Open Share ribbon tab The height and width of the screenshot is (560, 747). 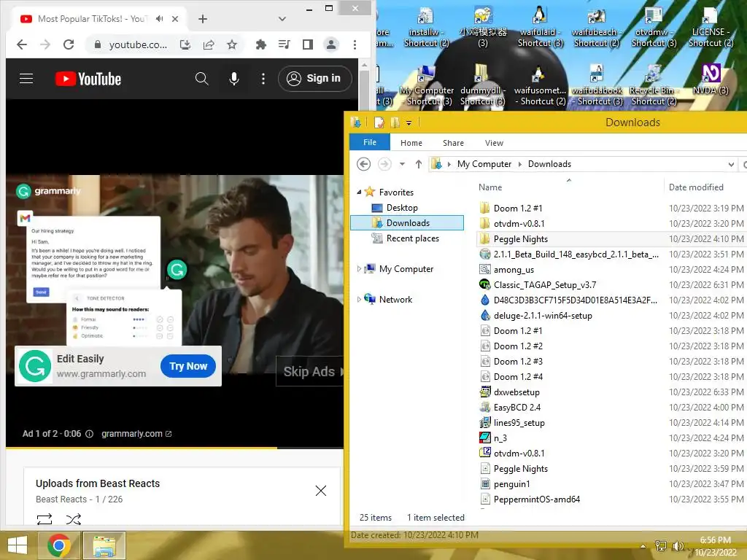tap(453, 143)
